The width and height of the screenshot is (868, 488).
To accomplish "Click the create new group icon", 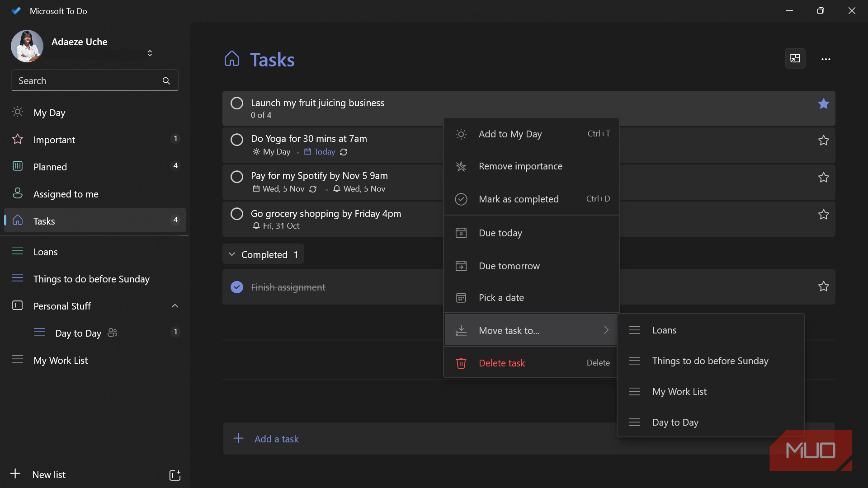I will [x=175, y=475].
